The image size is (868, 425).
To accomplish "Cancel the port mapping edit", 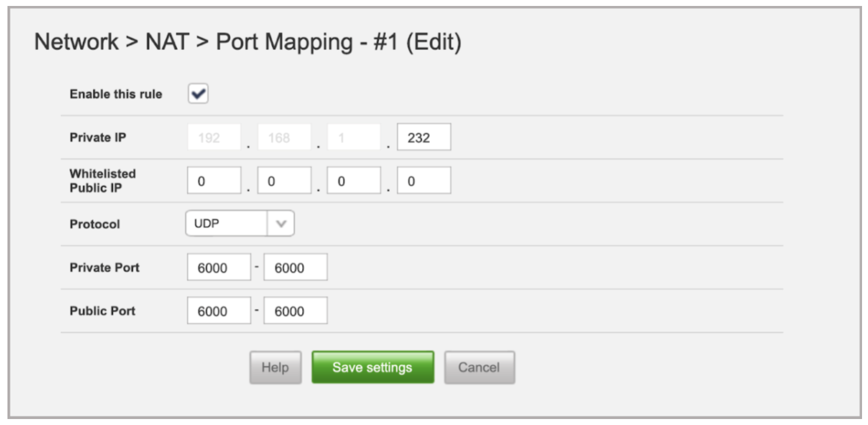I will pos(479,367).
